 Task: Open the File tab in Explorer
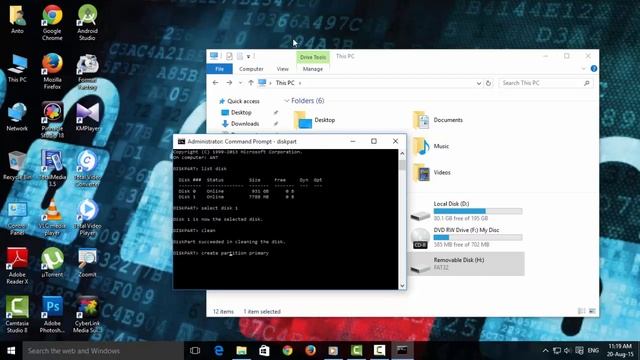(x=220, y=69)
